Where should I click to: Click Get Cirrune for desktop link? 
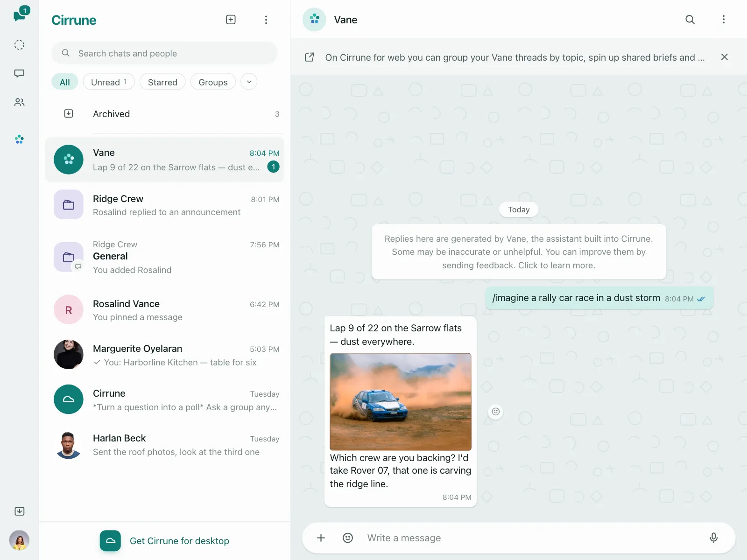coord(179,541)
